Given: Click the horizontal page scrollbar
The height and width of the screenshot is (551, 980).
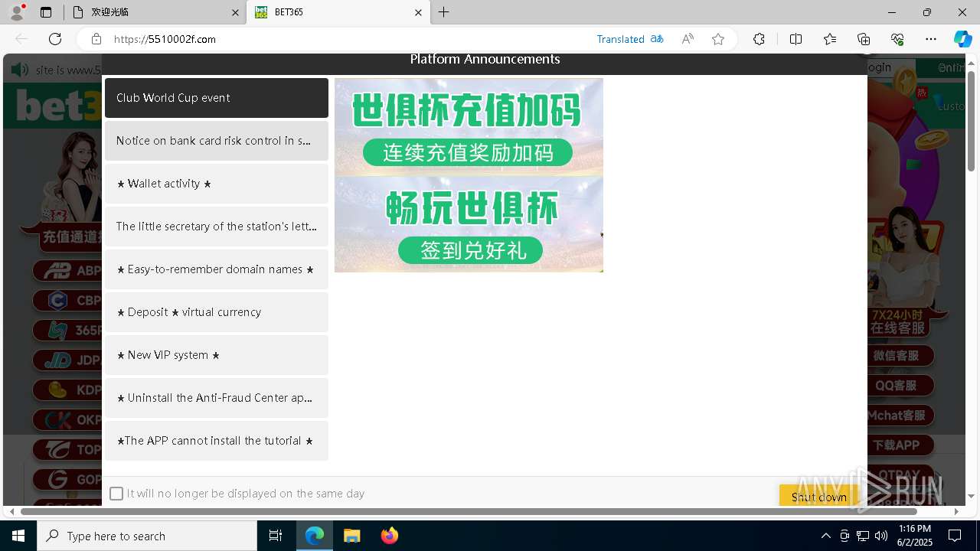Looking at the screenshot, I should pyautogui.click(x=469, y=511).
